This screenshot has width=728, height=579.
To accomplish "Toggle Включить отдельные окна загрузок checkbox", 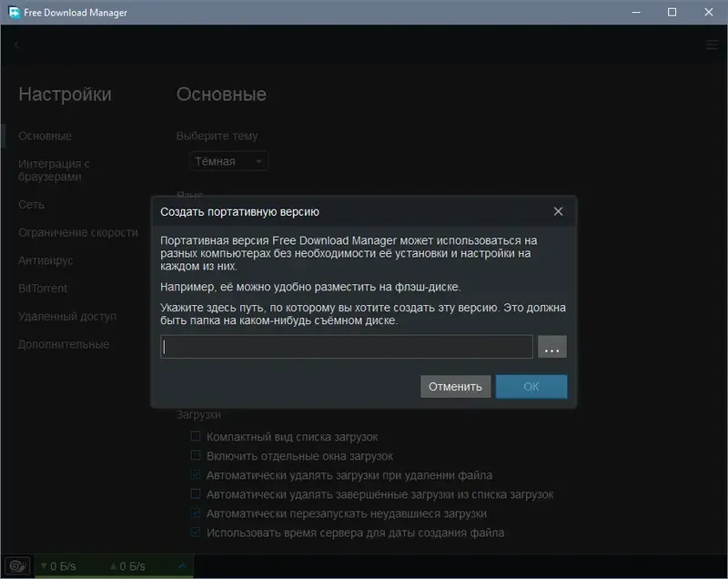I will (x=196, y=455).
